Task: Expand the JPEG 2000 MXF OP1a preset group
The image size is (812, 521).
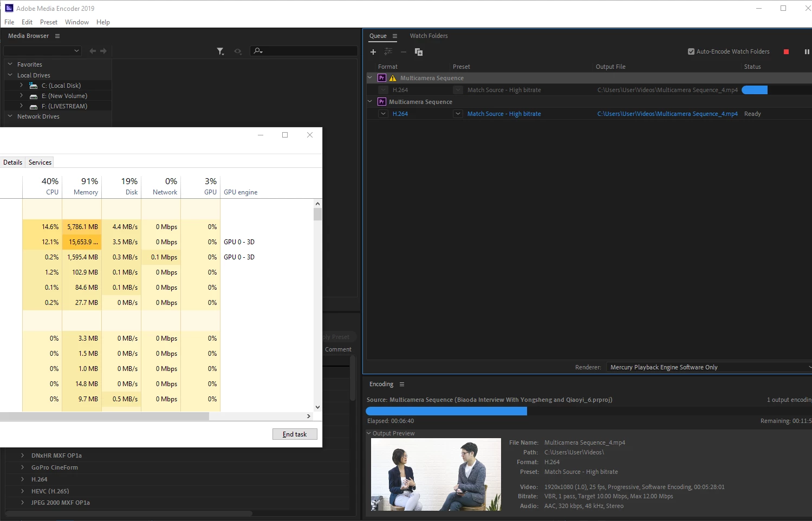Action: coord(22,503)
